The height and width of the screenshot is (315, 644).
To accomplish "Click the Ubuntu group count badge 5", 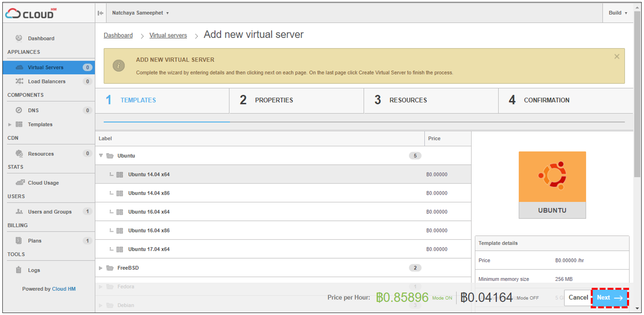I will (415, 156).
